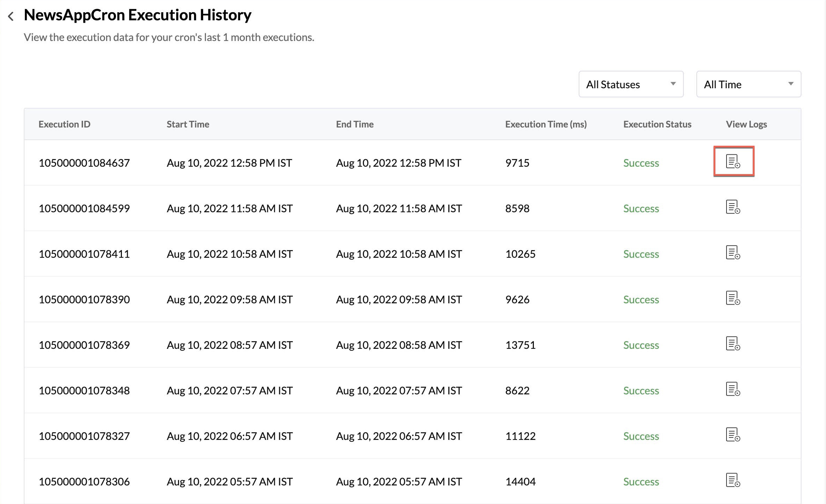This screenshot has width=826, height=504.
Task: Select Success status of execution 105000001084637
Action: pos(641,163)
